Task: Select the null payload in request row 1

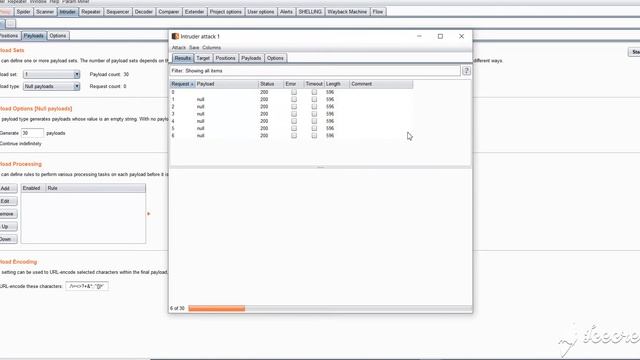Action: point(200,99)
